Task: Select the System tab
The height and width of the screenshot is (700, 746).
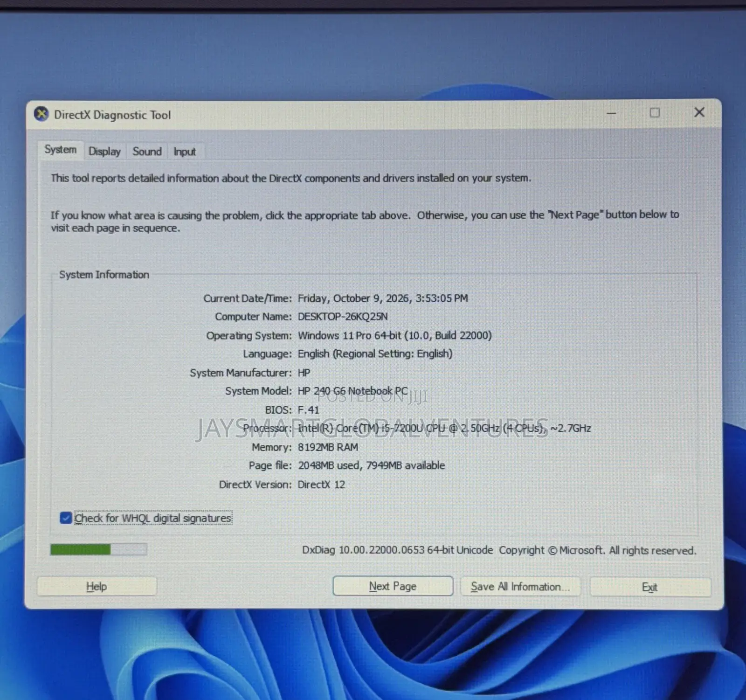Action: click(x=61, y=150)
